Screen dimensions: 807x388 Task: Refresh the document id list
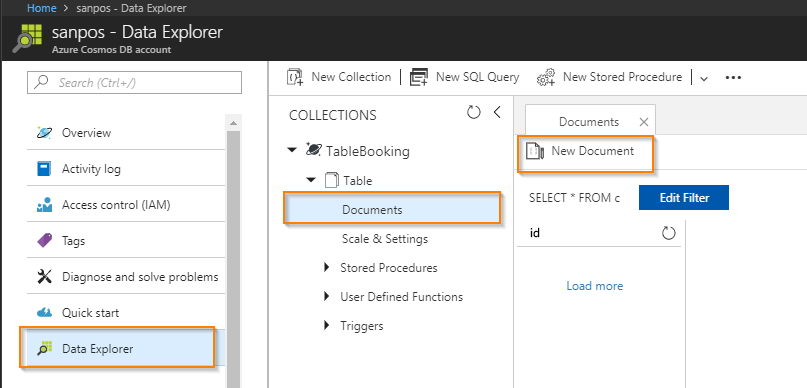pos(668,234)
